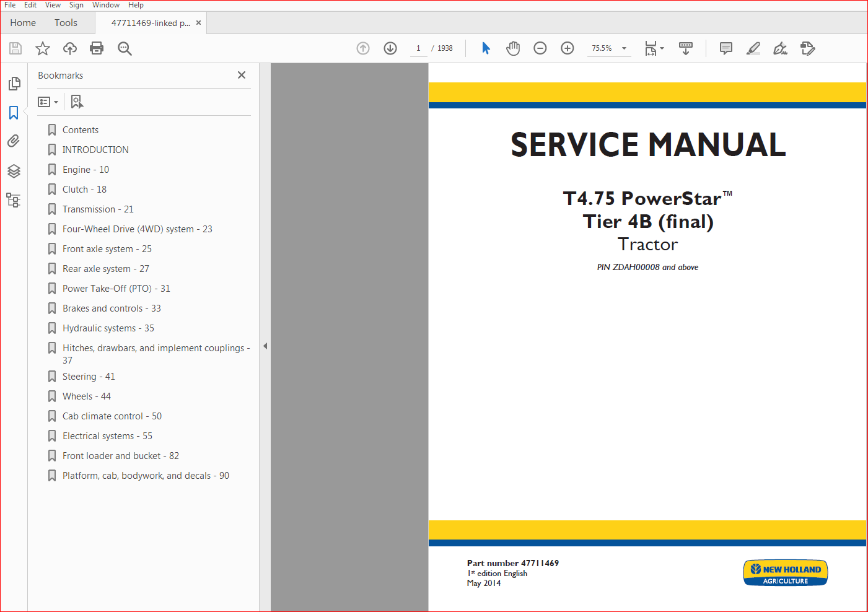Jump to the Wheels - 44 bookmark
Screen dimensions: 868x612
(86, 396)
